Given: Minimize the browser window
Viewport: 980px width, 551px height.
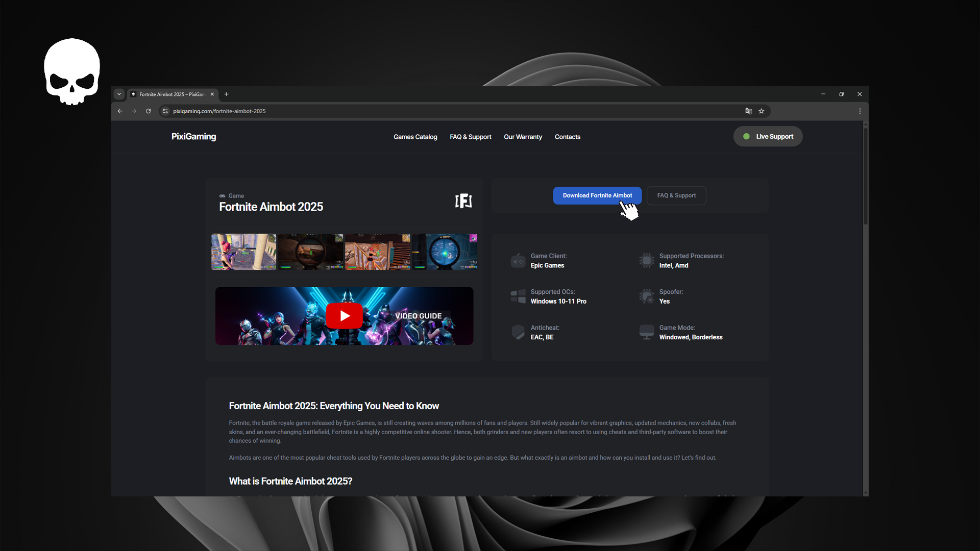Looking at the screenshot, I should [x=823, y=94].
